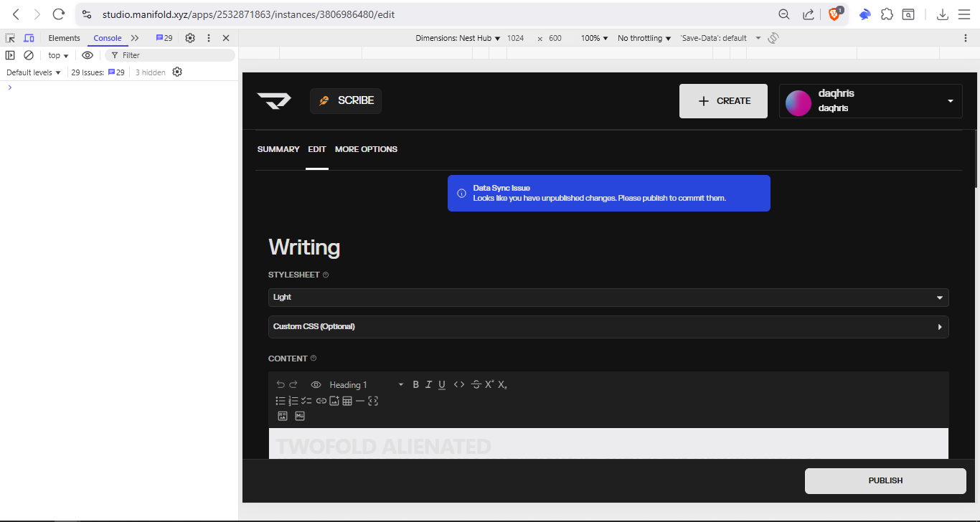Apply inline code formatting
The height and width of the screenshot is (522, 980).
coord(459,385)
